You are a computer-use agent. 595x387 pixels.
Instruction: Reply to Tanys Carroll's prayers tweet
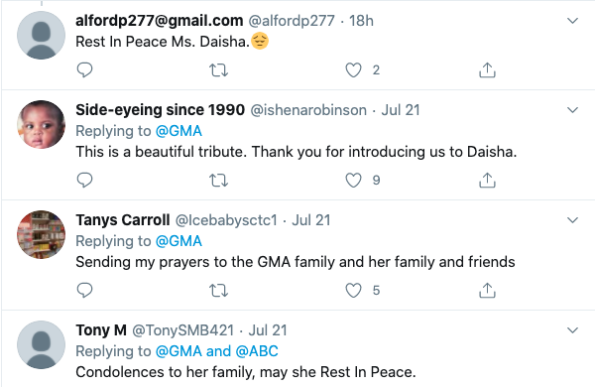pos(84,290)
